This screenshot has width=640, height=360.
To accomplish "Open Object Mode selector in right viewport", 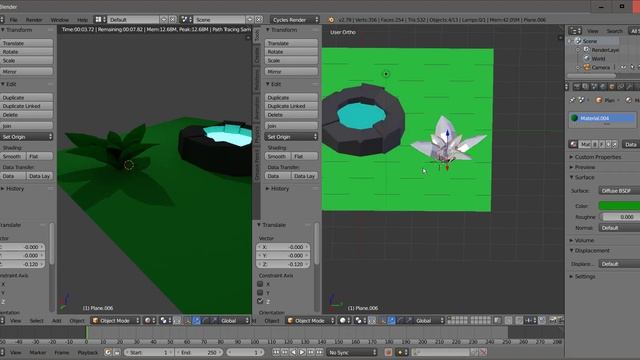I will pyautogui.click(x=311, y=321).
